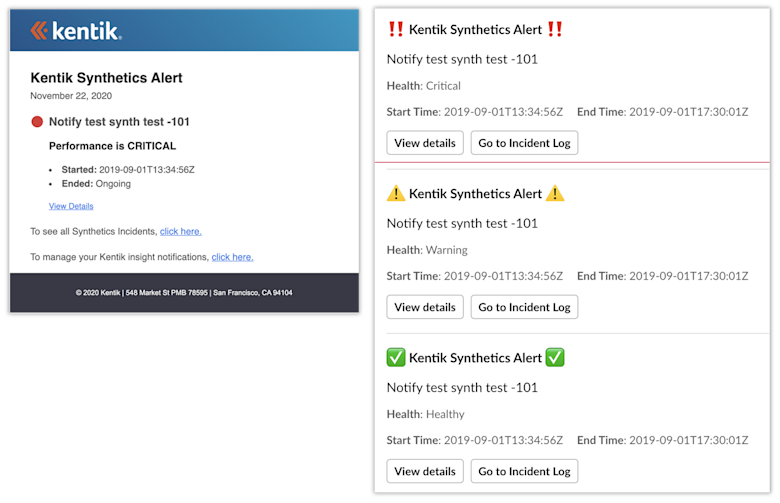780x503 pixels.
Task: Click the End Time of the Warning alert
Action: click(663, 276)
